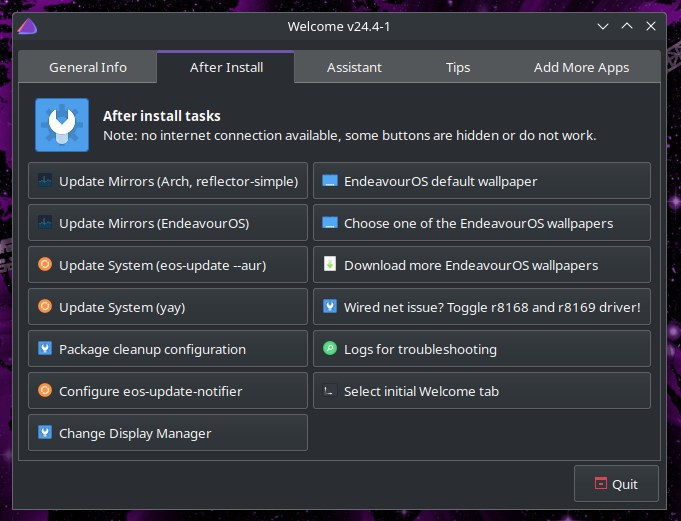Click icon beside Select initial Welcome tab
Image resolution: width=681 pixels, height=521 pixels.
(x=330, y=391)
